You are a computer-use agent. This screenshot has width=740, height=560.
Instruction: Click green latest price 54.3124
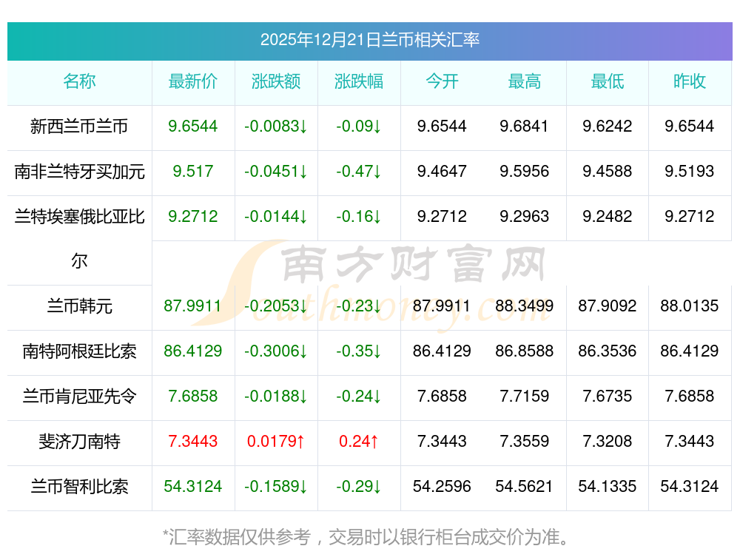(193, 487)
